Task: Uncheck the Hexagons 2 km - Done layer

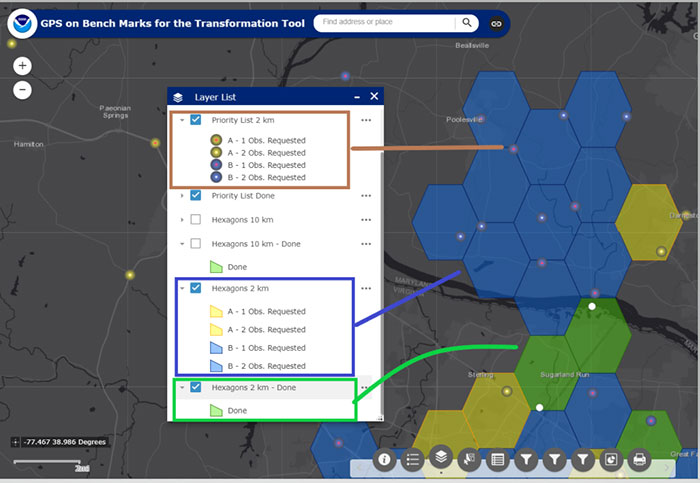Action: (196, 388)
